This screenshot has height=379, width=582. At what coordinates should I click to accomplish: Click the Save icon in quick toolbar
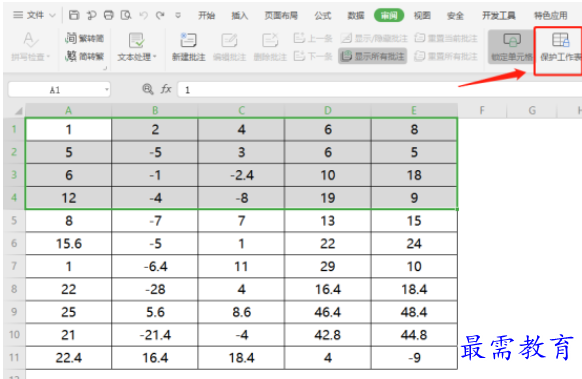pyautogui.click(x=74, y=15)
